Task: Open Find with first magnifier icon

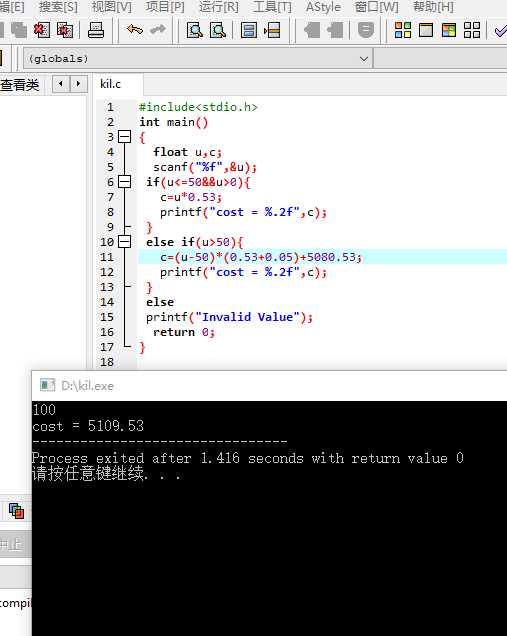Action: pyautogui.click(x=195, y=30)
